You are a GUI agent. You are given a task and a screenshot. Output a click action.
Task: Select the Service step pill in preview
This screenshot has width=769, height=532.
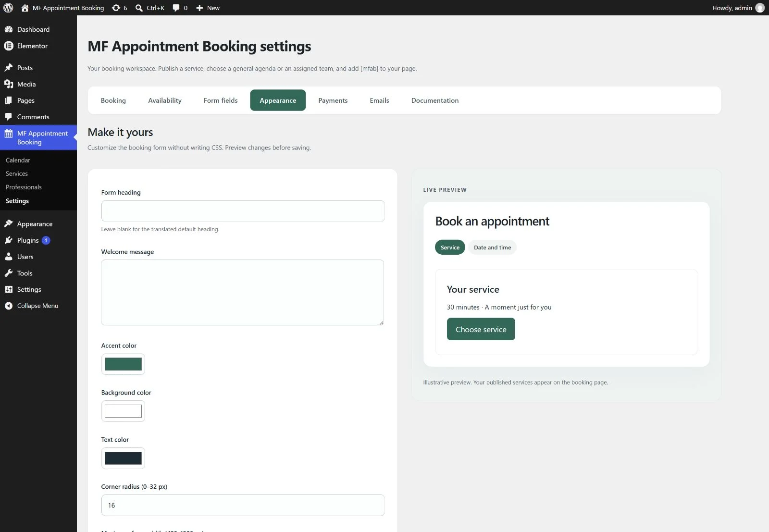450,247
